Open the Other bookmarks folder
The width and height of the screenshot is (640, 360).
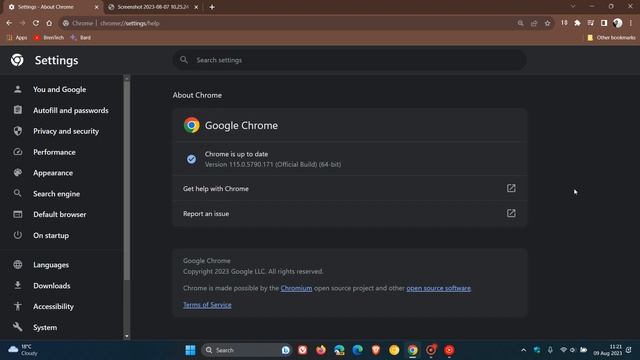[x=611, y=38]
